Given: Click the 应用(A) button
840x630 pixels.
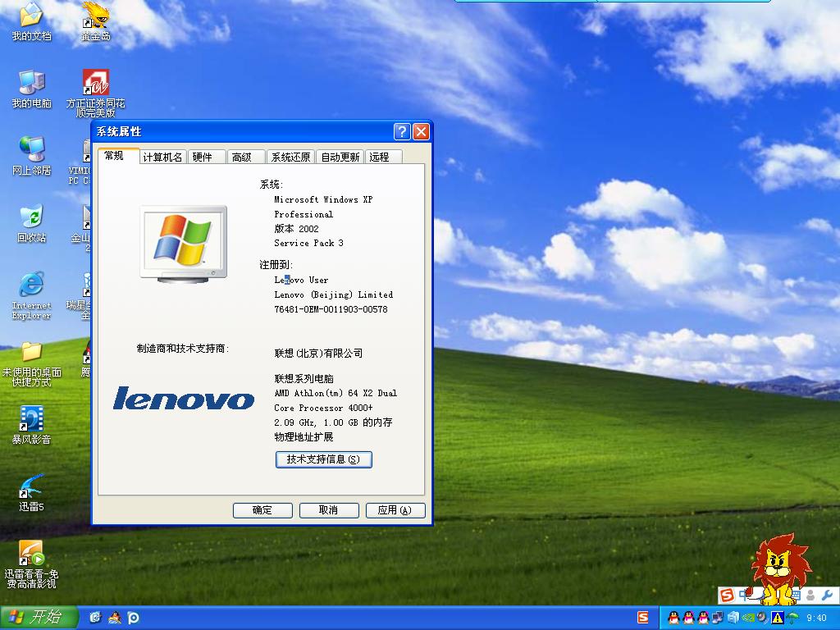Looking at the screenshot, I should tap(395, 510).
